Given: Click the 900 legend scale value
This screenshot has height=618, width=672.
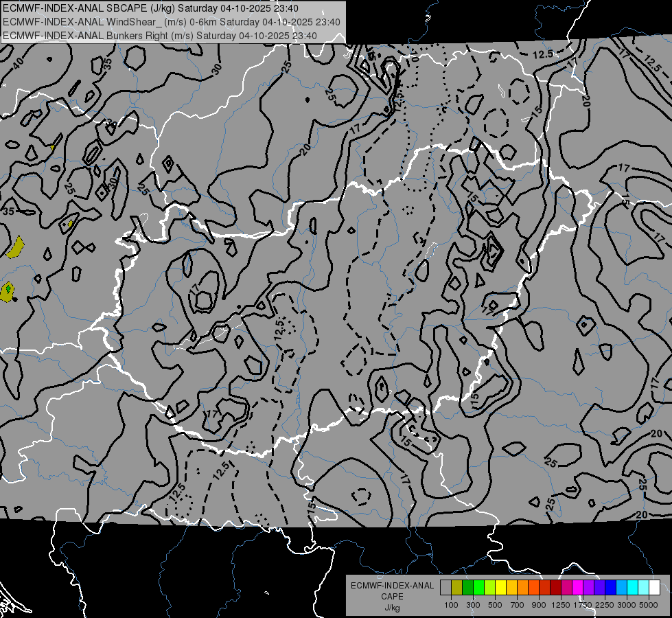Looking at the screenshot, I should [x=539, y=605].
